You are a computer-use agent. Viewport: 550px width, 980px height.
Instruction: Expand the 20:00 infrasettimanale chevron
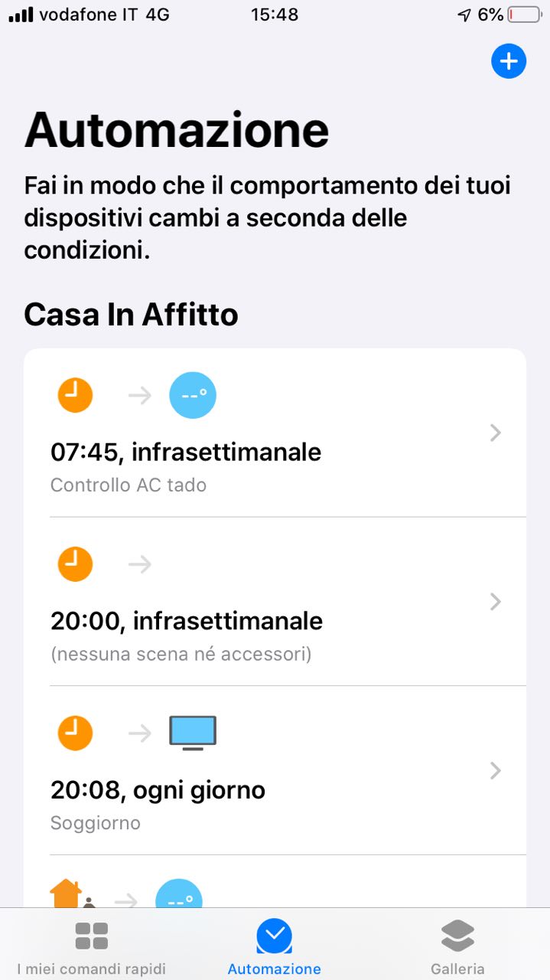coord(496,602)
